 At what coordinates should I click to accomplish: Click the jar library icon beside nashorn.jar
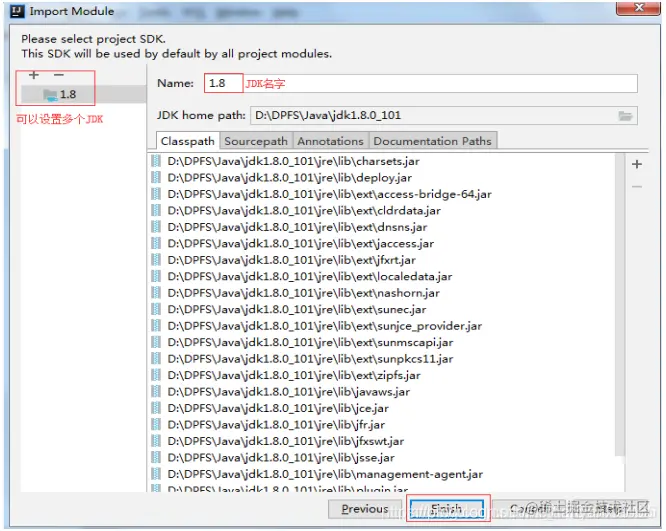click(156, 293)
